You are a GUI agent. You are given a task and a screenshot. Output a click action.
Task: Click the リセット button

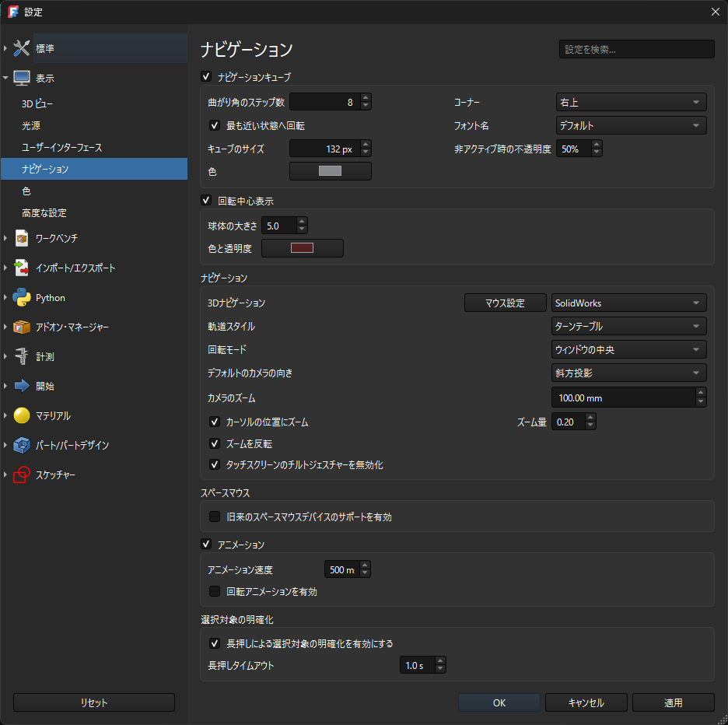94,702
